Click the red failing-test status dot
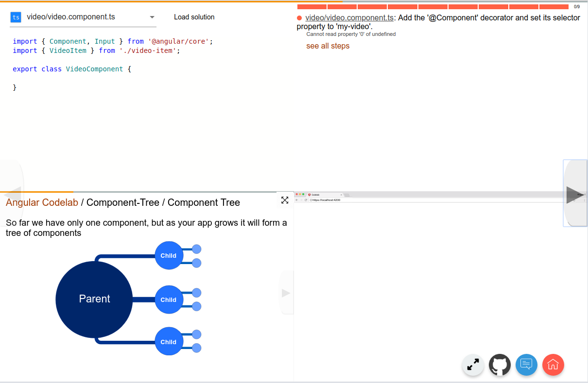The image size is (588, 383). point(299,18)
